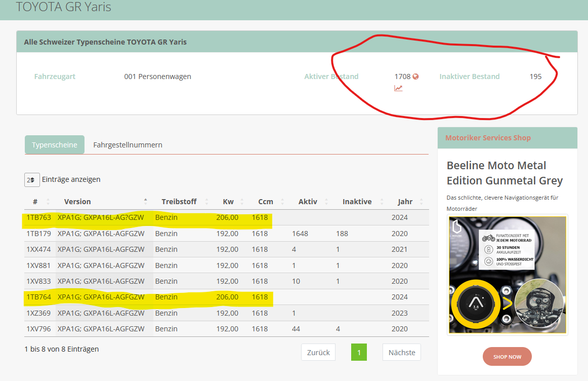Click the Zurück pagination button
Image resolution: width=588 pixels, height=381 pixels.
click(x=318, y=353)
